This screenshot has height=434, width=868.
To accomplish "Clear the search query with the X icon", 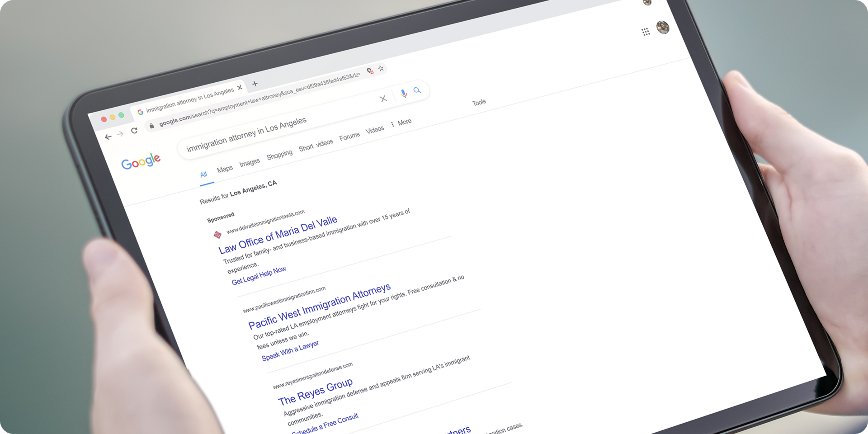I will pos(383,99).
